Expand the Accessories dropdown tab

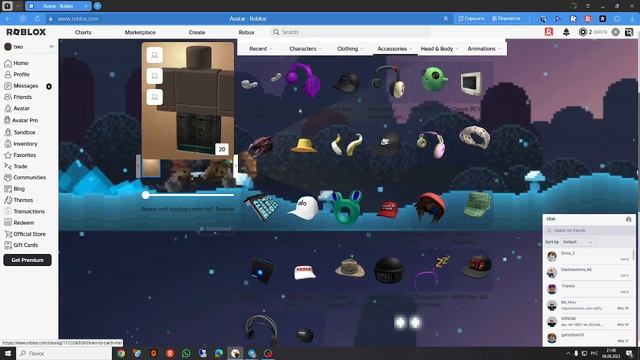[394, 49]
